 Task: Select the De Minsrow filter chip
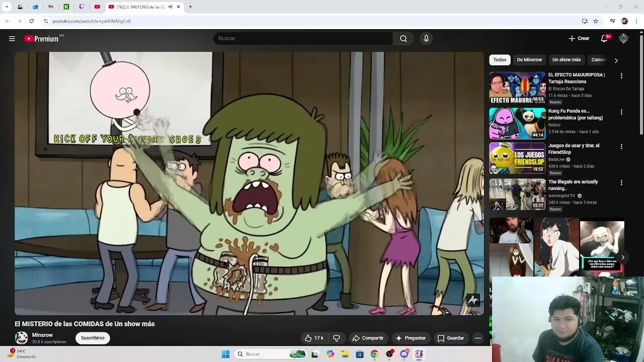[529, 60]
